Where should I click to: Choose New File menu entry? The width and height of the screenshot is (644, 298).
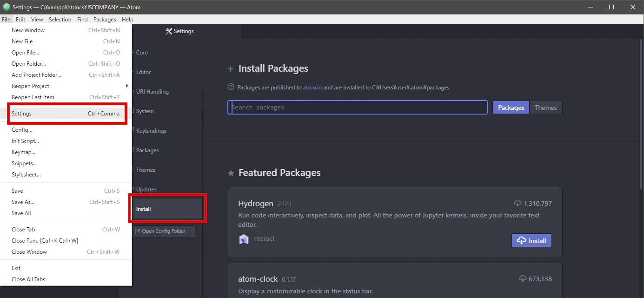pyautogui.click(x=66, y=41)
